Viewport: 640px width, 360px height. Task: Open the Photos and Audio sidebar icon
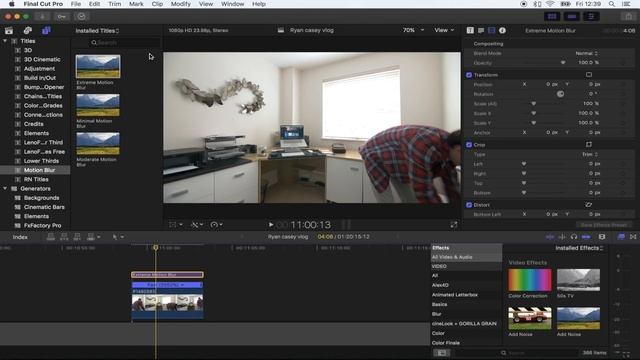(27, 31)
